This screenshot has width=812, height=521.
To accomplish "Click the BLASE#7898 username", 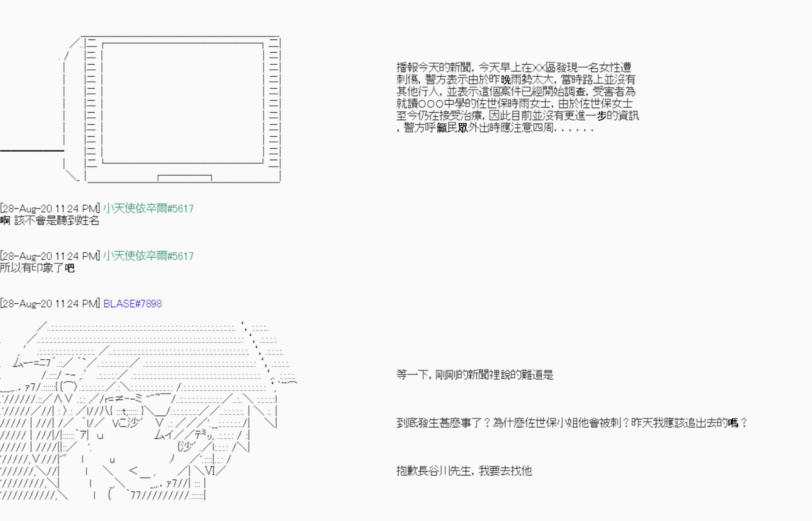I will pos(132,304).
